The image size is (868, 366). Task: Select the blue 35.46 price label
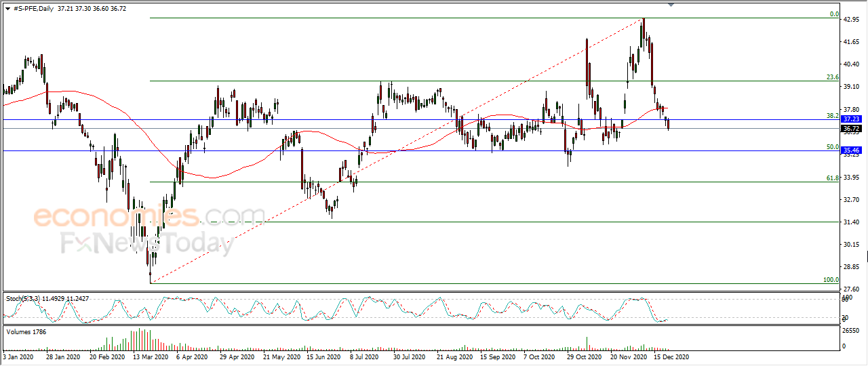pos(851,150)
